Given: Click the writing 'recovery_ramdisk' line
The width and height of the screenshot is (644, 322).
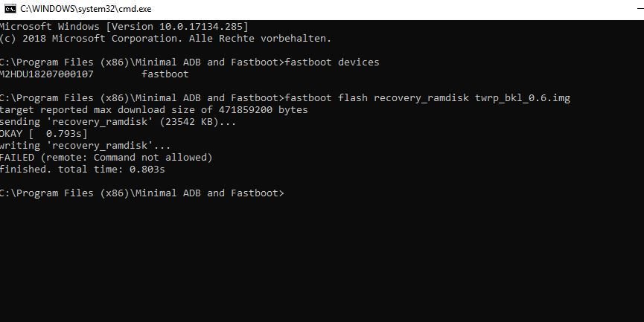Looking at the screenshot, I should [85, 146].
